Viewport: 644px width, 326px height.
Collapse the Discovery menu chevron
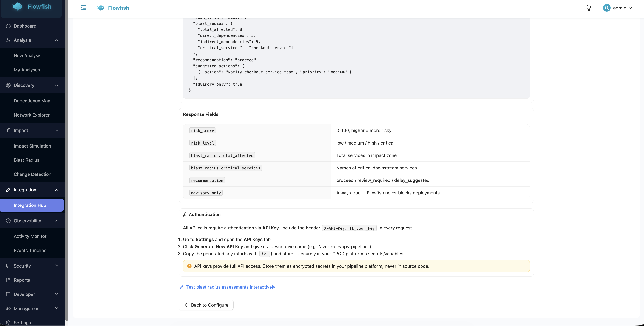57,85
